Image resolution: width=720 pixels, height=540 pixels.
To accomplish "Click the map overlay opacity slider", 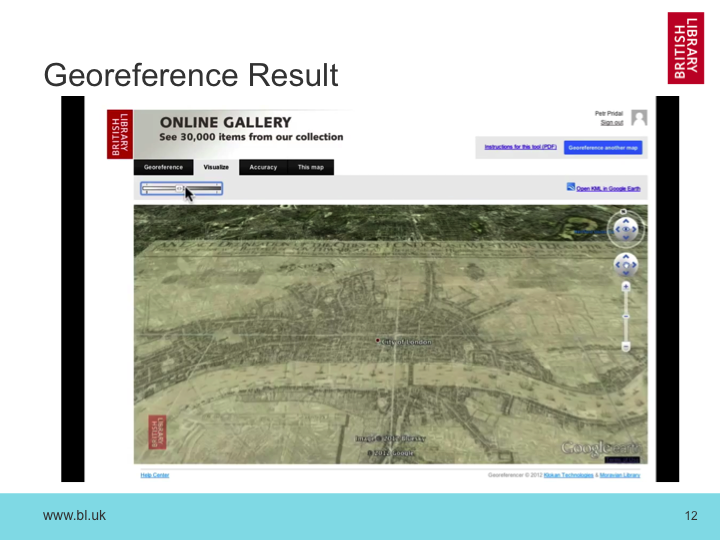I will (181, 188).
